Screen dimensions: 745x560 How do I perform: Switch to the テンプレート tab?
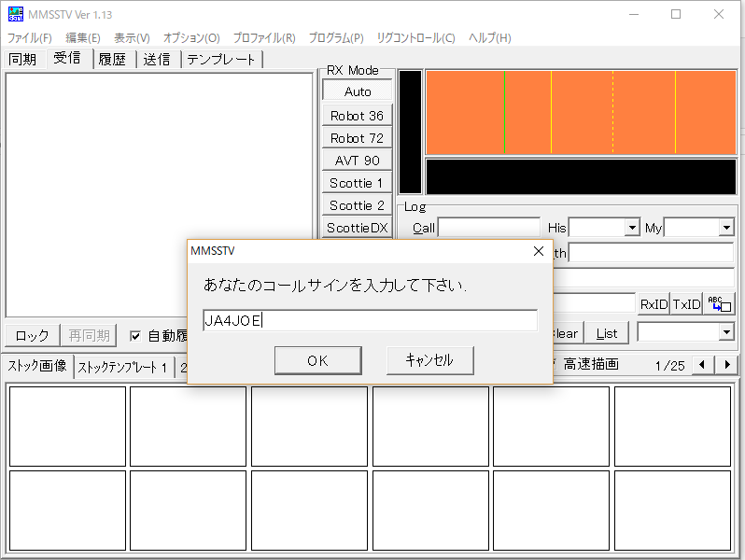tap(221, 60)
